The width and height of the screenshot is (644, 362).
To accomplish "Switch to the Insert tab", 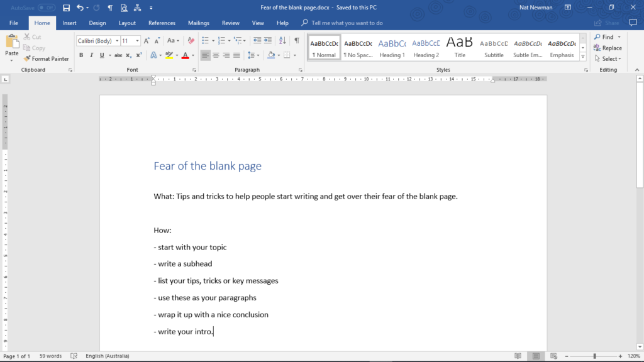I will [69, 23].
